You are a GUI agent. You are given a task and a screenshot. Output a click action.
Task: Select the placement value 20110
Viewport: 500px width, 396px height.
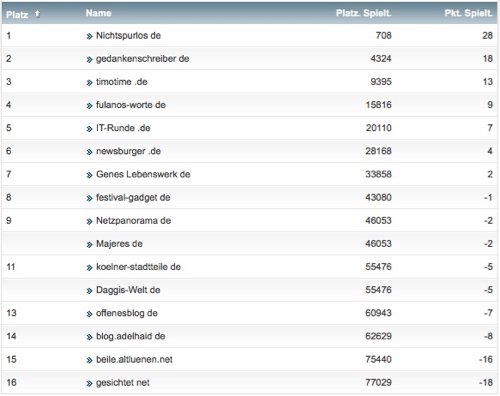tap(379, 128)
